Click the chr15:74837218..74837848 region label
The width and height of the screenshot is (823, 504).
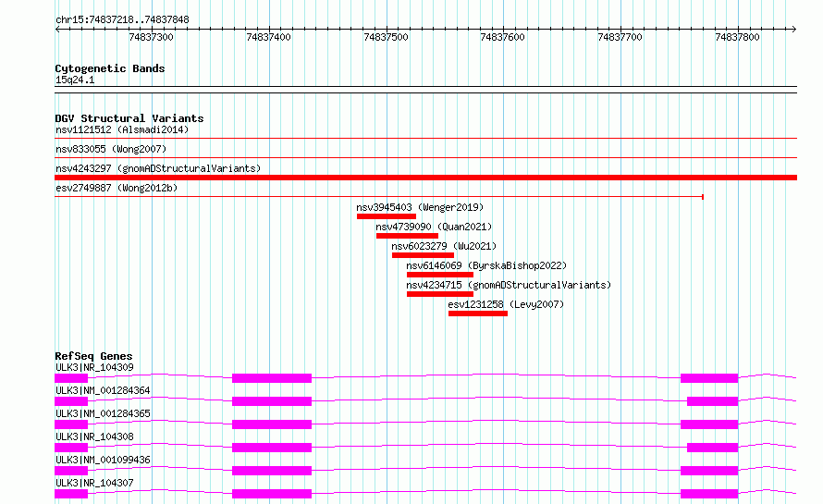click(122, 20)
